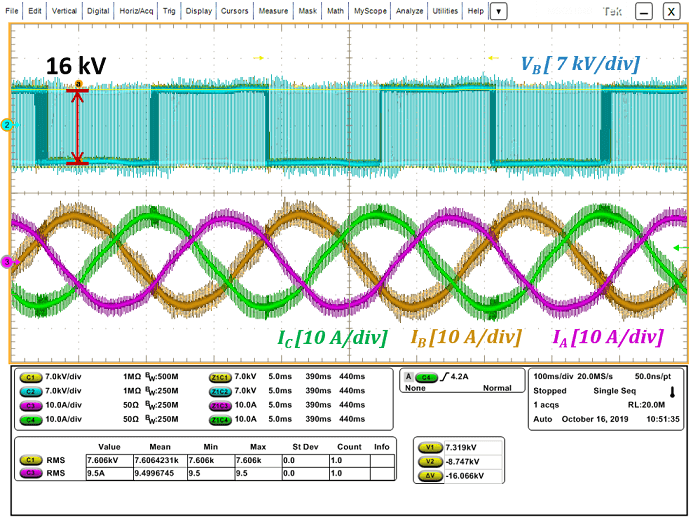Click the Z1C1 zoom badge
Viewport: 693px width, 519px height.
220,376
